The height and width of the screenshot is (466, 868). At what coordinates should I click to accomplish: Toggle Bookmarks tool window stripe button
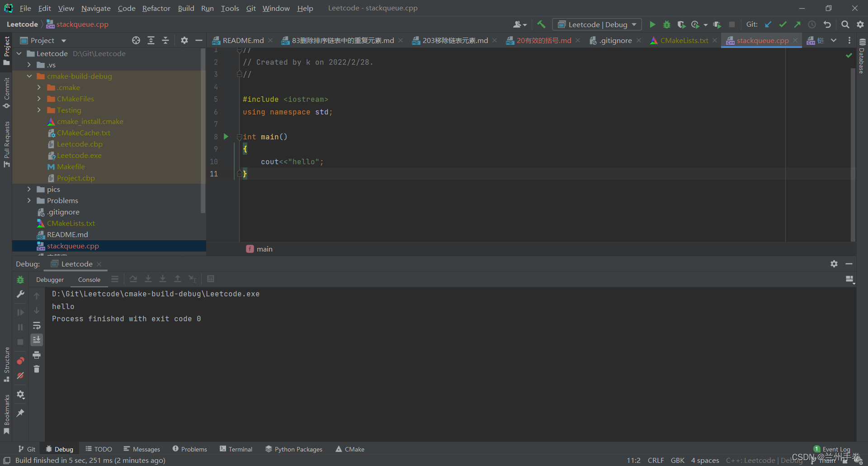click(x=6, y=414)
